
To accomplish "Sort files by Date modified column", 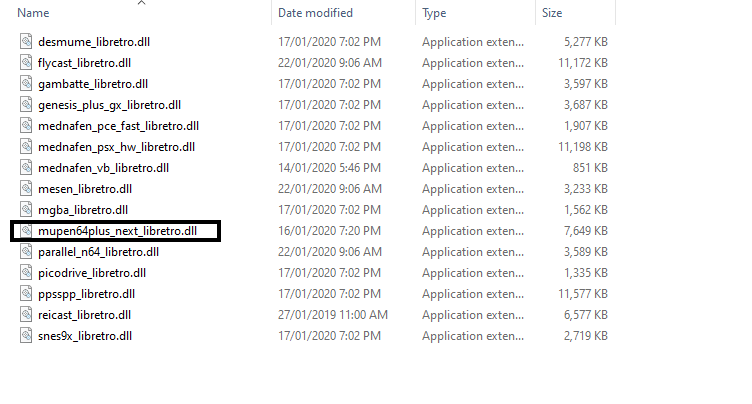I will click(315, 13).
